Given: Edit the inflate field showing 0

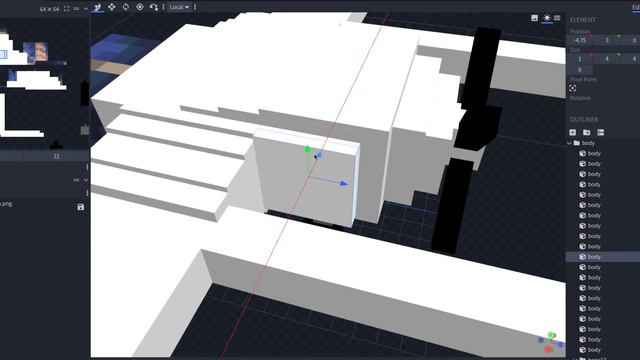Looking at the screenshot, I should 579,70.
